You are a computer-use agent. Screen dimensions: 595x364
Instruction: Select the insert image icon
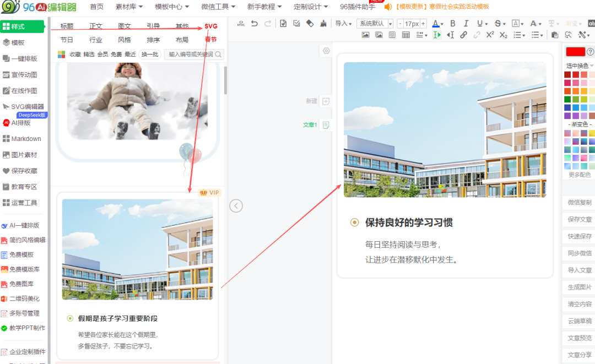(x=365, y=35)
